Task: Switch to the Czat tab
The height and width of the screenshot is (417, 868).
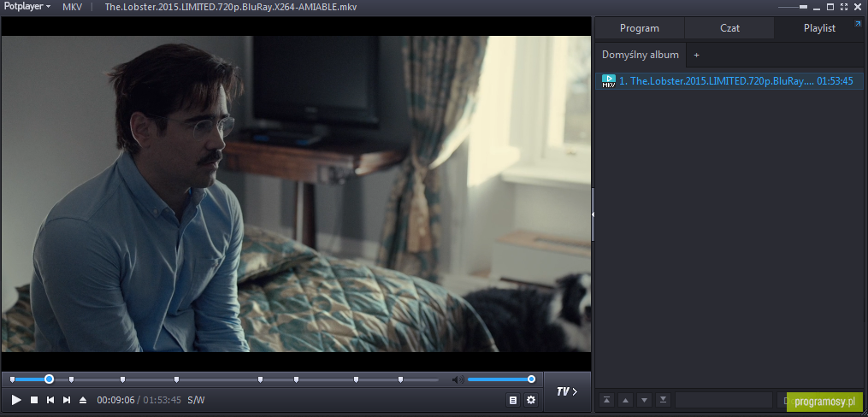Action: (x=729, y=28)
